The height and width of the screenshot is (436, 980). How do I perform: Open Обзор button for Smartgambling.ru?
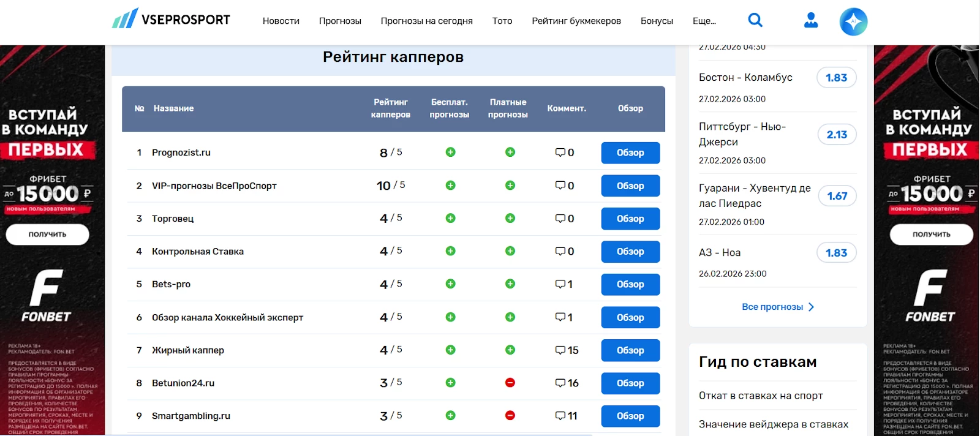630,416
